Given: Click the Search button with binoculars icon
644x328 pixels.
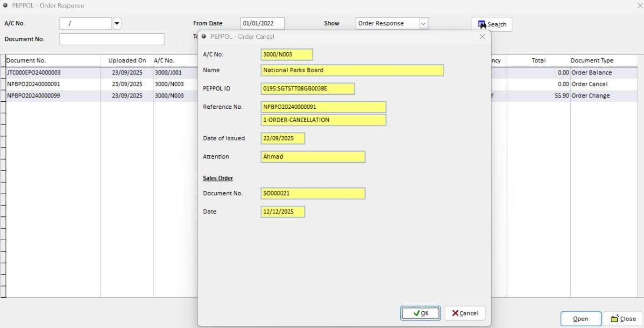Looking at the screenshot, I should click(x=492, y=24).
